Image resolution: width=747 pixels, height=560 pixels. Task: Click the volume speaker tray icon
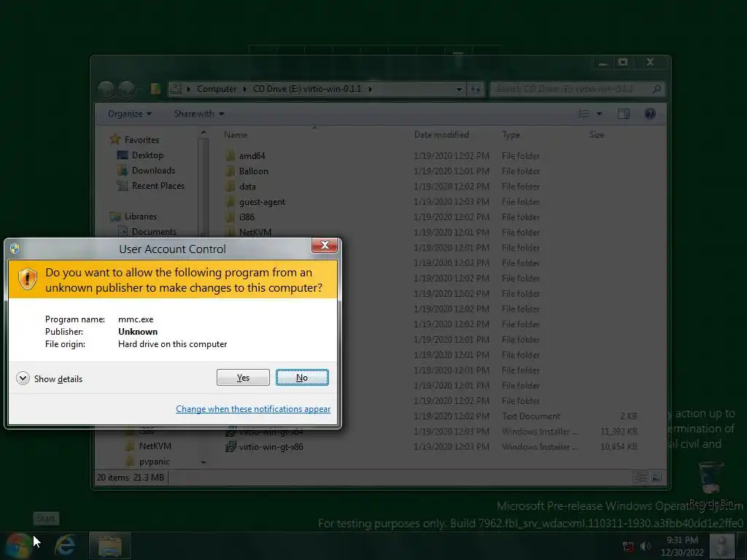coord(646,546)
